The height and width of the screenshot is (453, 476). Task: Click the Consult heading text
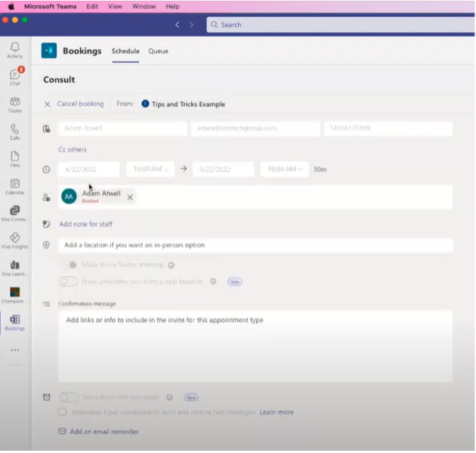pyautogui.click(x=59, y=80)
